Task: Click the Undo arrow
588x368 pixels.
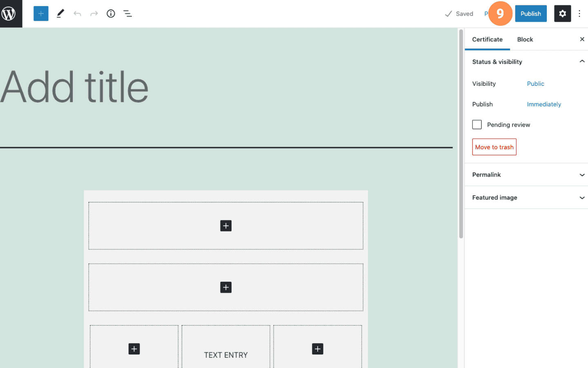Action: tap(77, 13)
